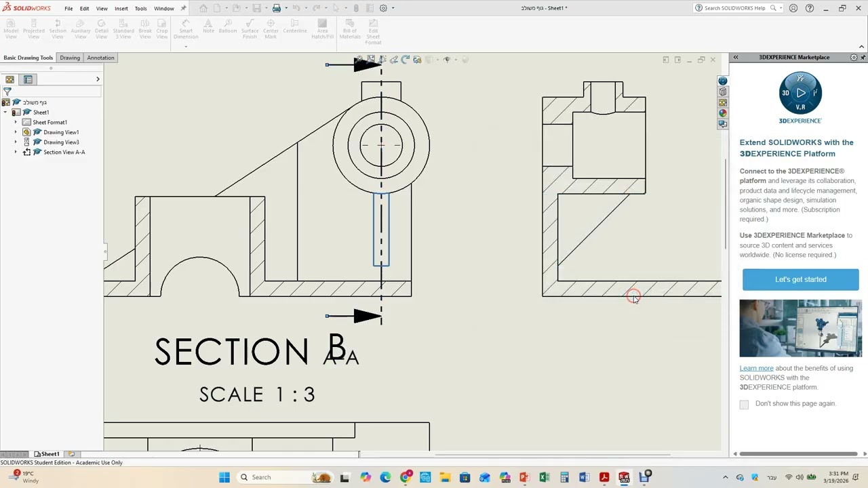The height and width of the screenshot is (488, 868).
Task: Open the View menu
Action: [102, 8]
